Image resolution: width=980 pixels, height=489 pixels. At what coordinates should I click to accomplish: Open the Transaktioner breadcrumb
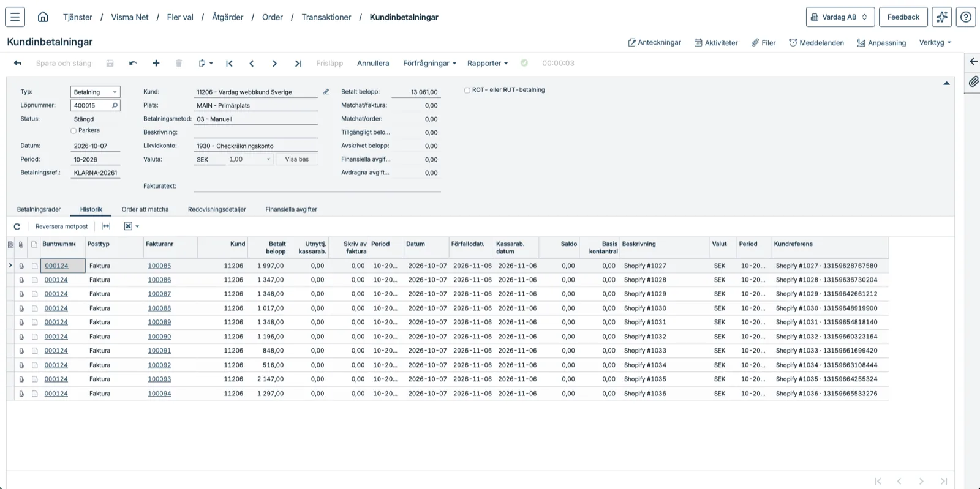pyautogui.click(x=326, y=17)
